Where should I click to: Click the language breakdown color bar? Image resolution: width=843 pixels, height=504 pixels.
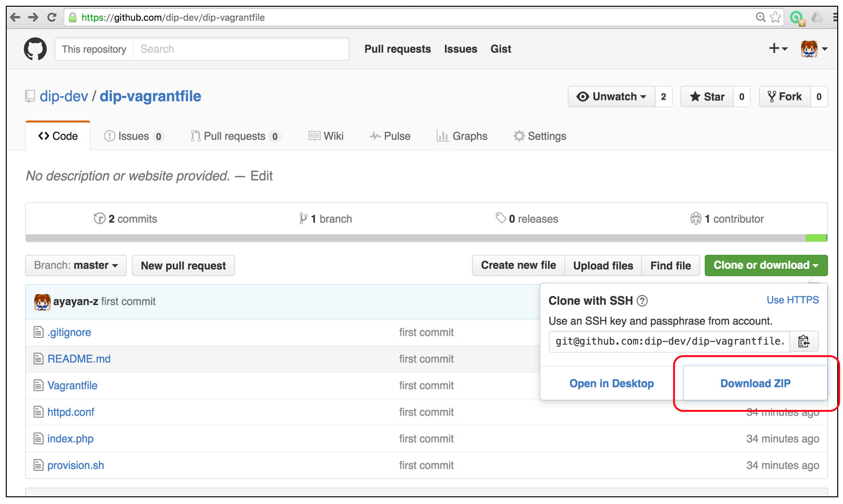coord(426,238)
